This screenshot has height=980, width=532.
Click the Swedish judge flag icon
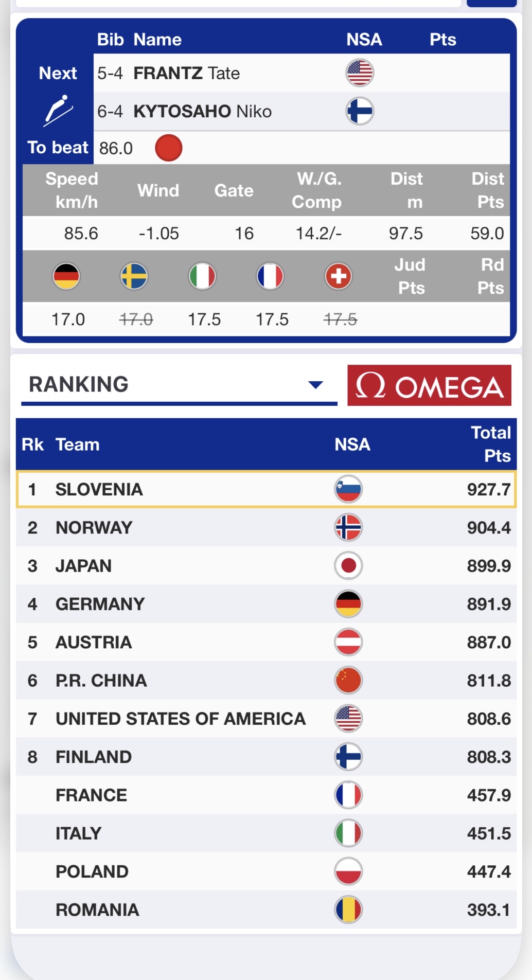(134, 276)
